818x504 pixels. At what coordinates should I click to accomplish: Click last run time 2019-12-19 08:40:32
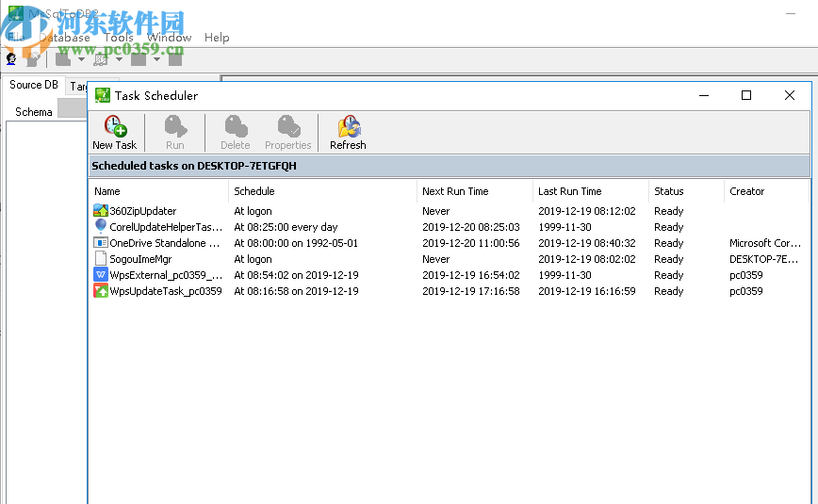click(x=587, y=243)
